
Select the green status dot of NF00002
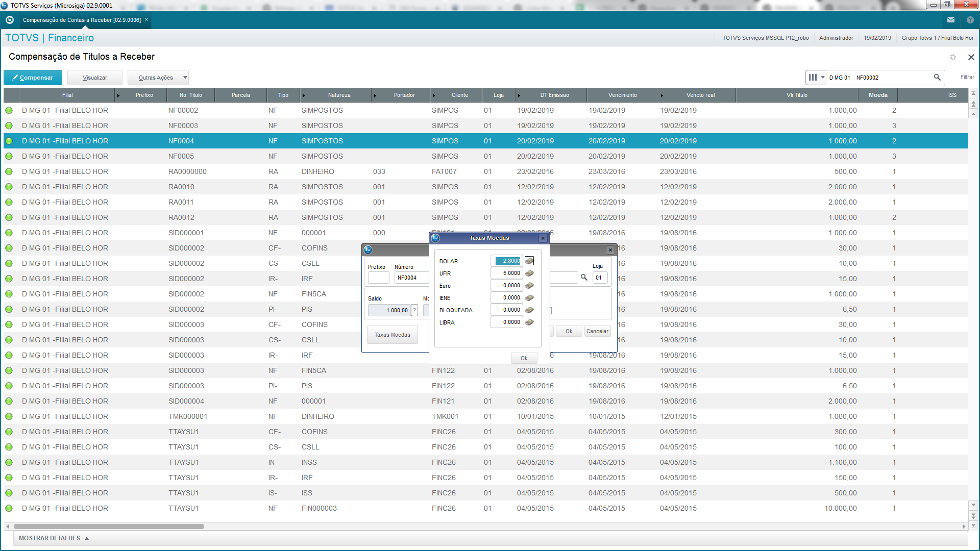tap(9, 110)
